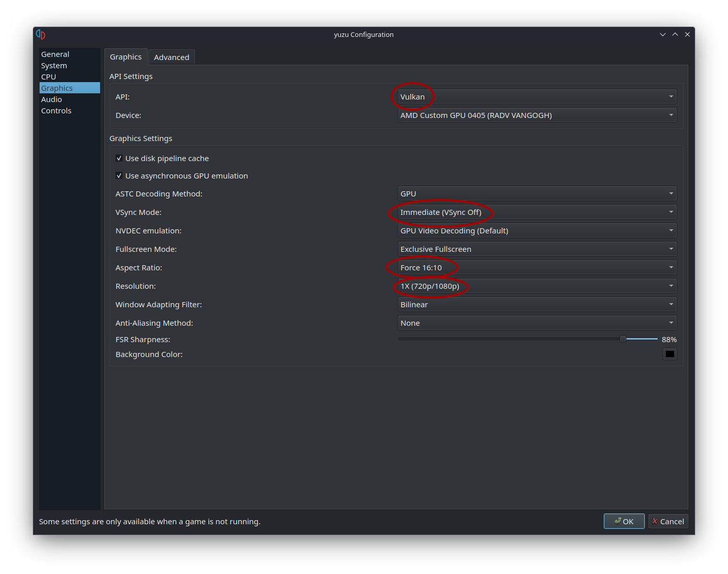
Task: Click the API Settings group heading
Action: [x=131, y=76]
